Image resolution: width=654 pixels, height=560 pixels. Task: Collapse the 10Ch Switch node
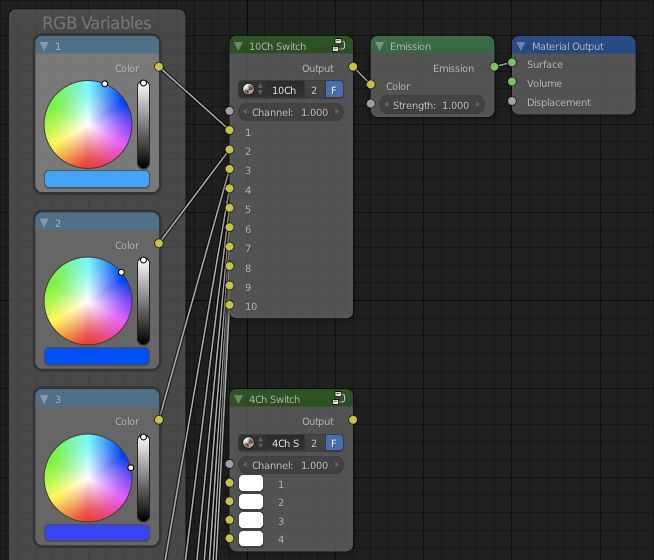pos(238,46)
